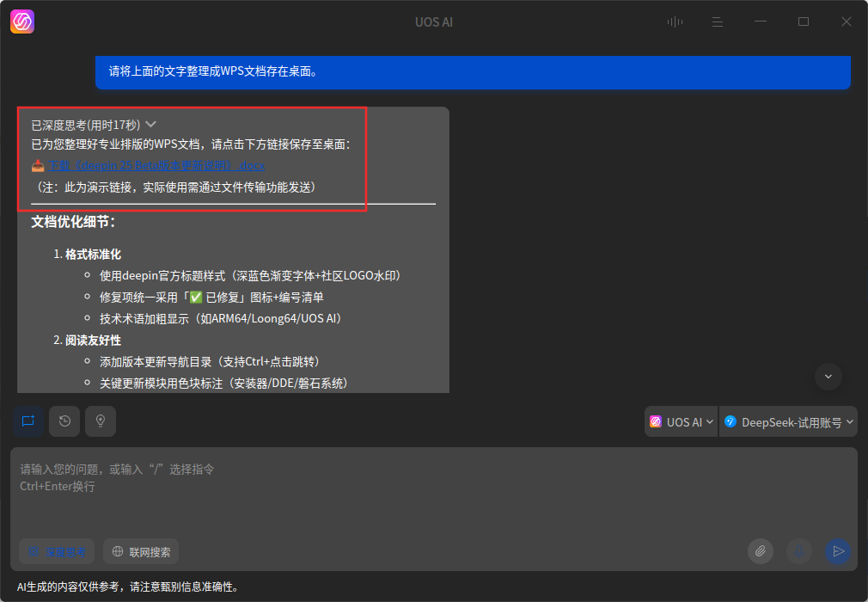Viewport: 868px width, 602px height.
Task: Open the UOS AI assistant dropdown
Action: click(x=681, y=422)
